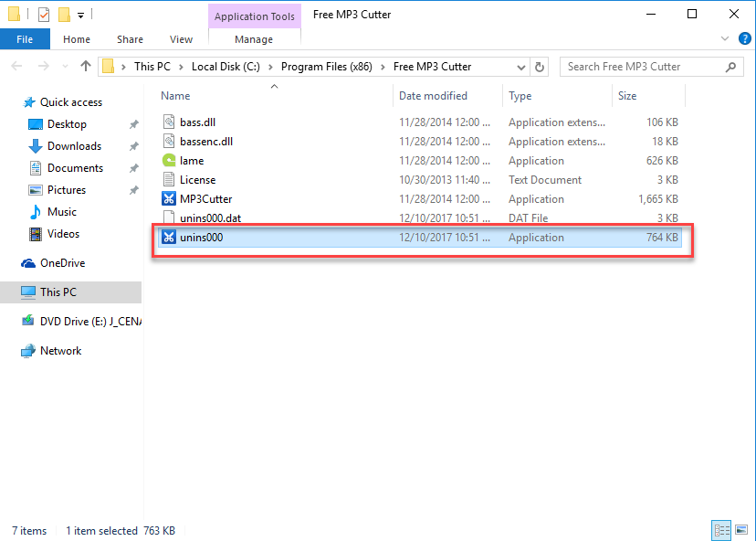
Task: Click the pin icon beside Desktop
Action: pos(133,124)
